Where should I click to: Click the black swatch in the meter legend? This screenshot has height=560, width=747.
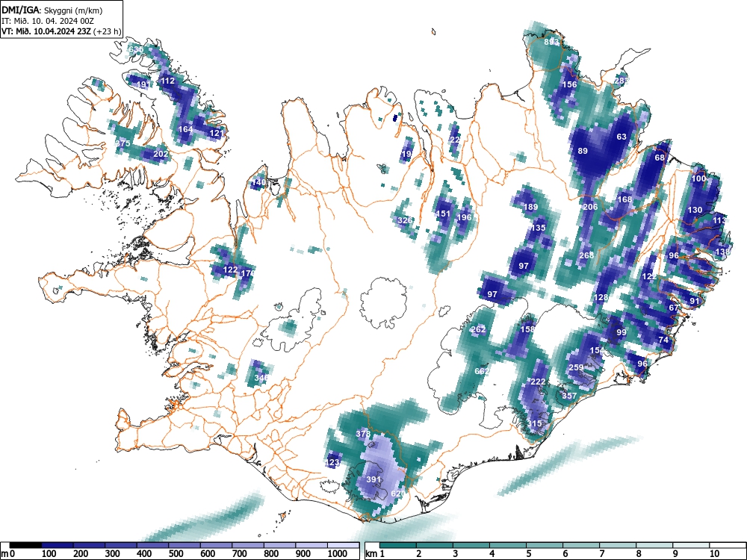25,545
